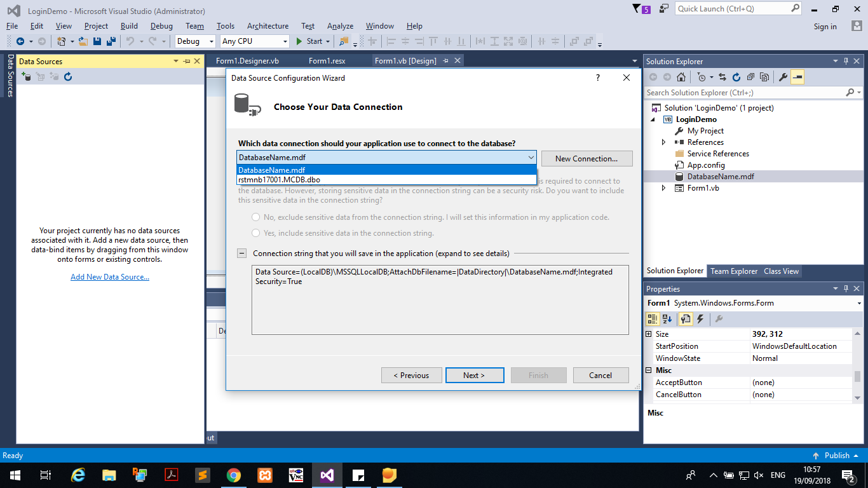The height and width of the screenshot is (488, 868).
Task: Click the Undo toolbar icon
Action: click(130, 41)
